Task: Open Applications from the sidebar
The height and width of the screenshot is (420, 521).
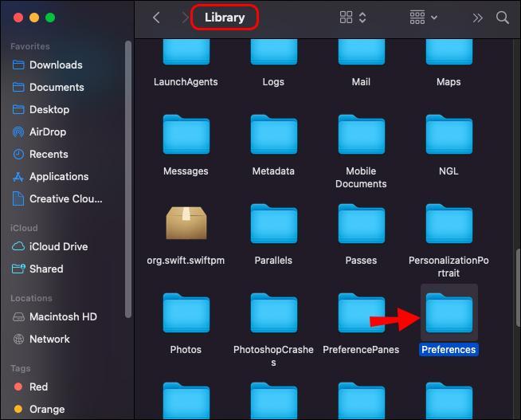Action: (x=59, y=176)
